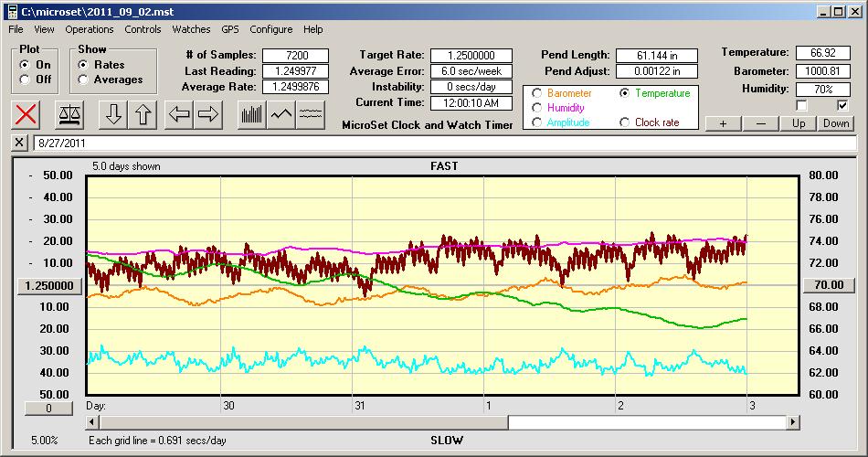The width and height of the screenshot is (868, 457).
Task: Click the Temperature value field
Action: point(822,53)
